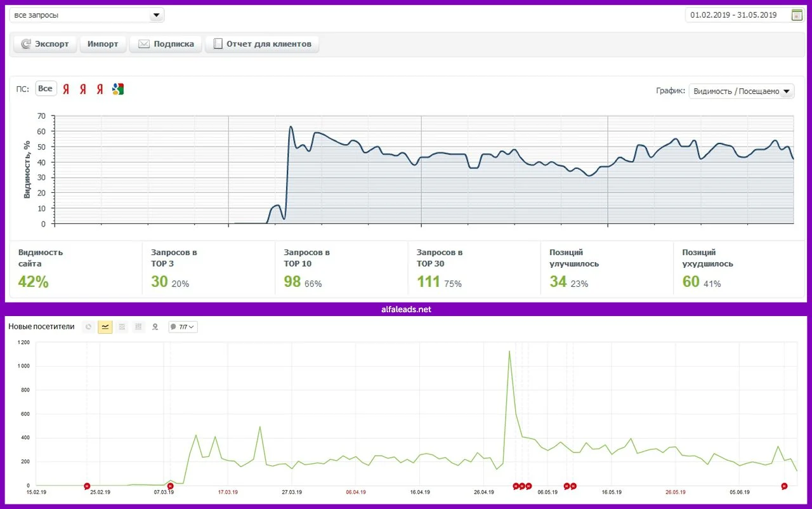Click the 17.03.19 date label
Viewport: 812px width, 509px height.
pos(228,492)
